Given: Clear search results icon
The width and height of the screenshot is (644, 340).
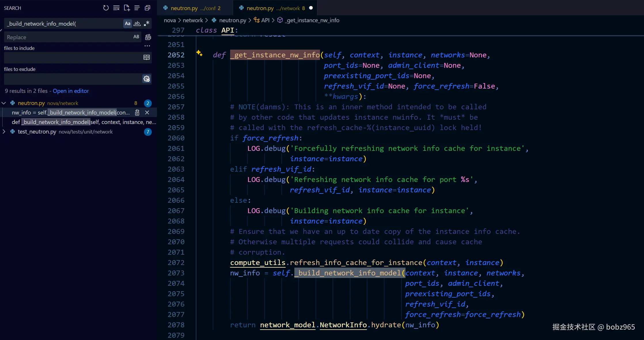Looking at the screenshot, I should pos(116,8).
